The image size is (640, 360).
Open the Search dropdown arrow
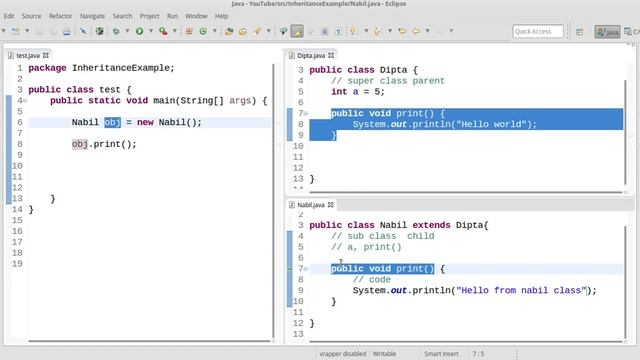tap(269, 31)
